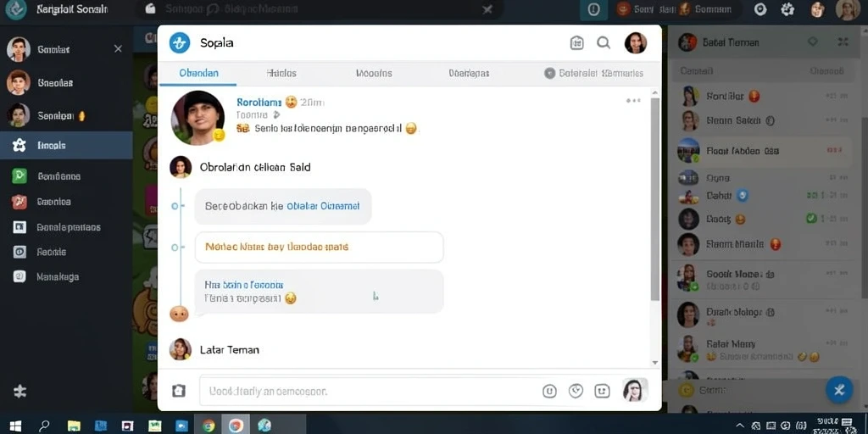Click the Obrolafan otlican Sald heading
This screenshot has width=868, height=434.
pyautogui.click(x=255, y=167)
